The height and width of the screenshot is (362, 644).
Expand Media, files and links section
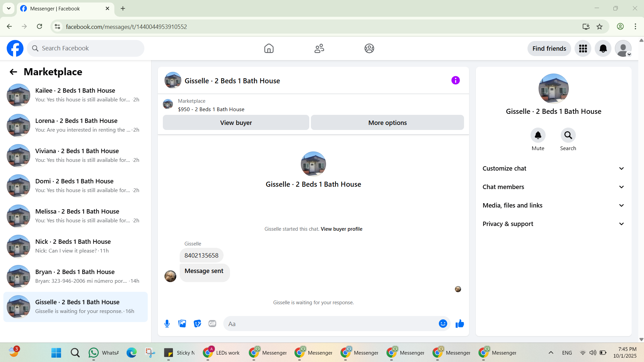(553, 206)
